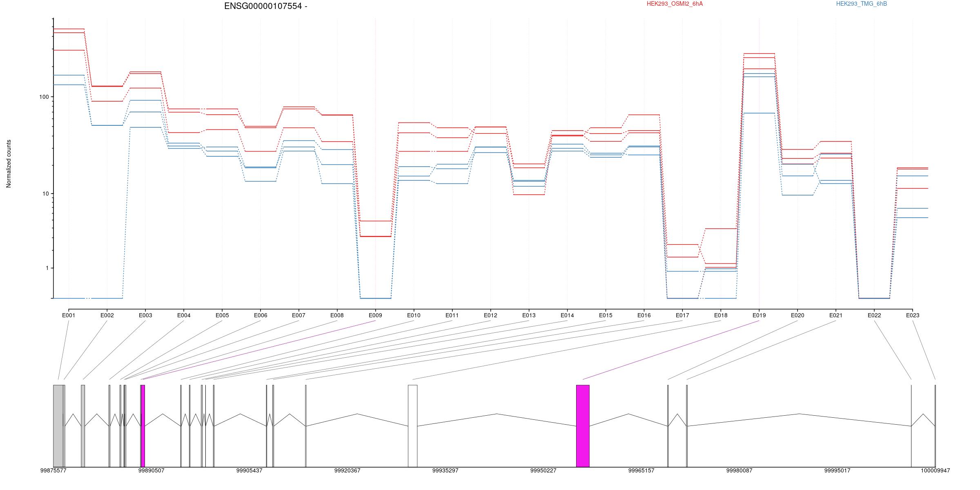Click exon label E013

click(529, 315)
